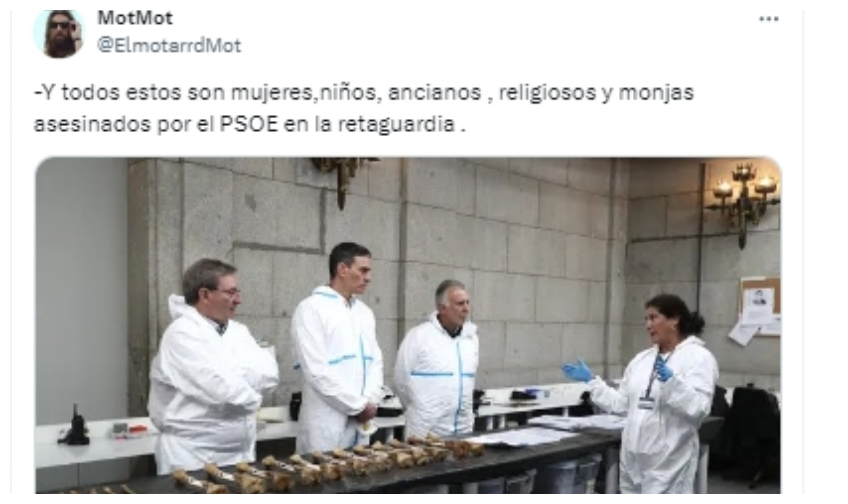
Task: Click the papers lying on the dark table
Action: [530, 437]
